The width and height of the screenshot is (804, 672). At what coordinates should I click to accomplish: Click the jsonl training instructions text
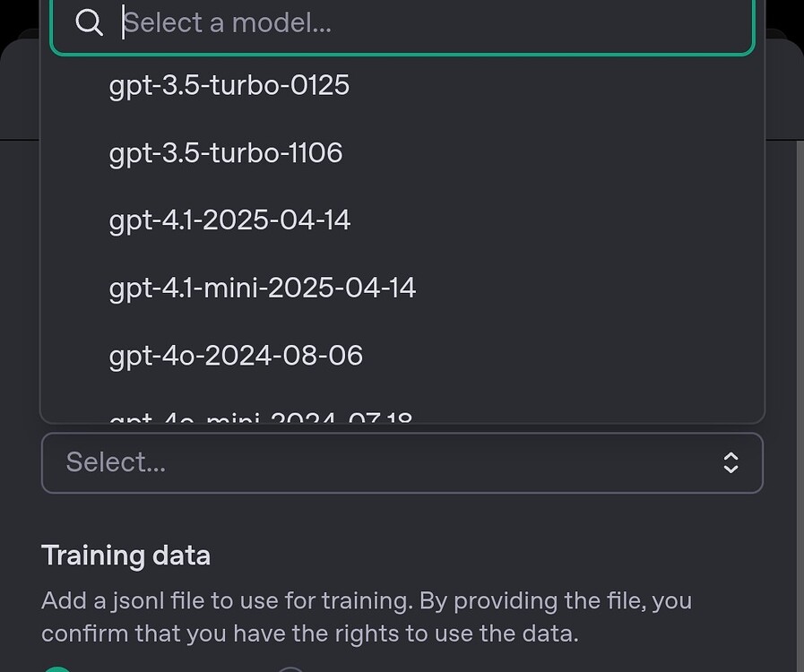pos(366,616)
